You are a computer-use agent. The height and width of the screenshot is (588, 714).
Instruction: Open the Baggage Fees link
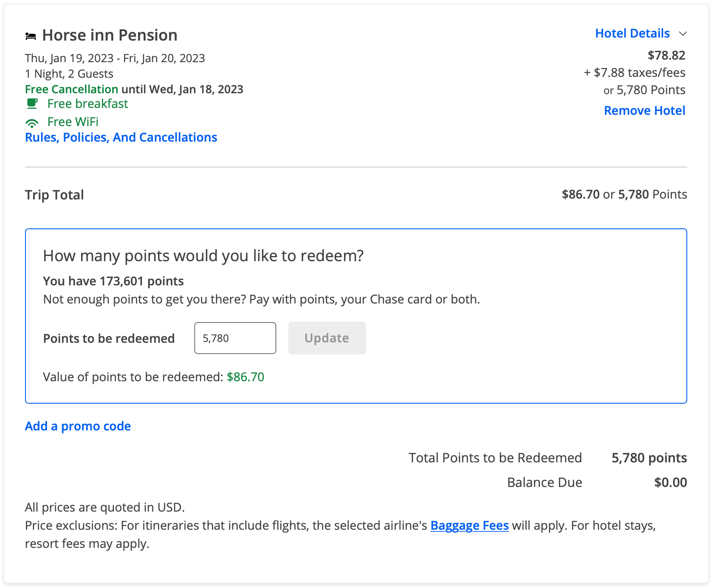470,525
